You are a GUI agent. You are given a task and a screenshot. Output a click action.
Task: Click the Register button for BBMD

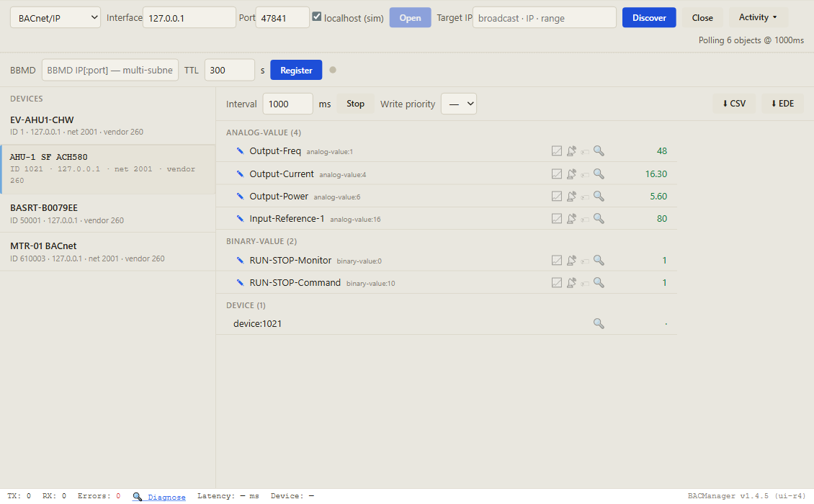pyautogui.click(x=296, y=70)
